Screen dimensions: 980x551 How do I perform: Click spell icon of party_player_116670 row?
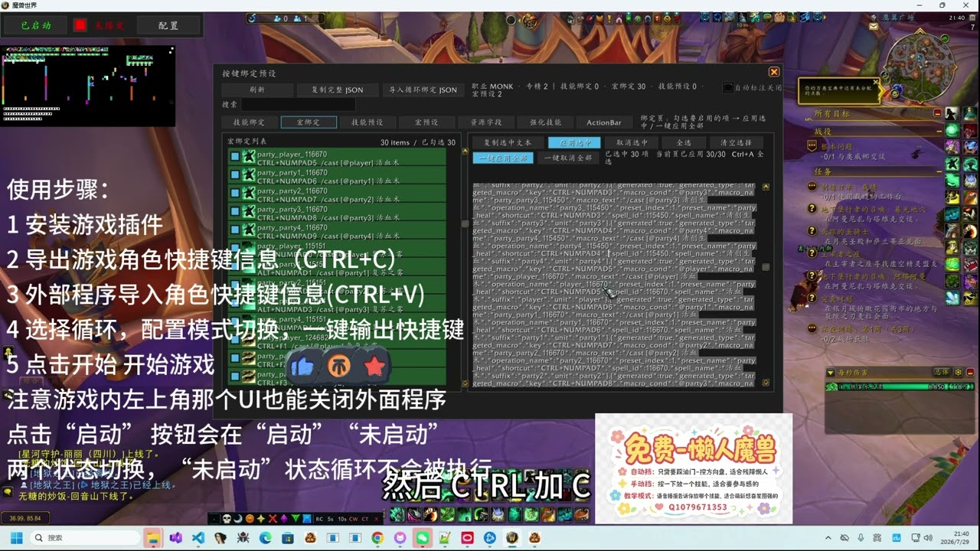pos(248,156)
